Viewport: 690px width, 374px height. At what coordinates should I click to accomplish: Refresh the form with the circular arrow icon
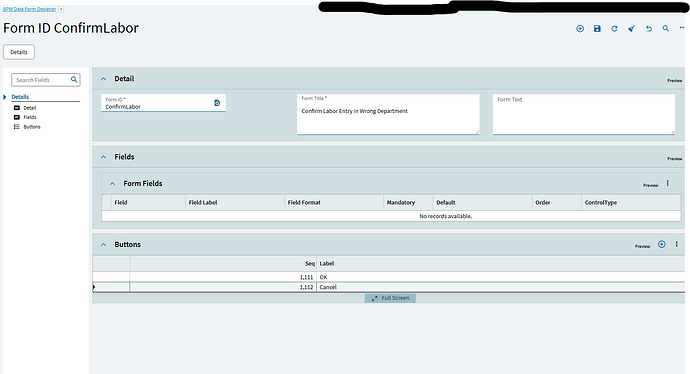614,29
